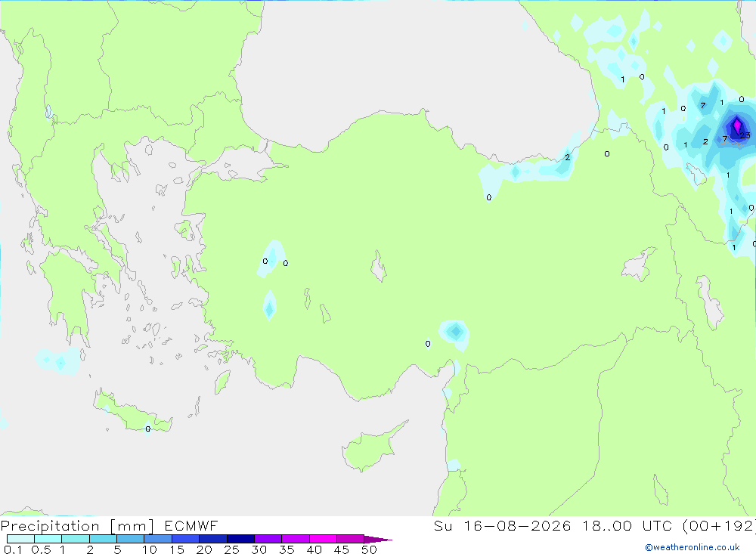Click the 0.1–0.5 mm palest legend swatch

(20, 539)
